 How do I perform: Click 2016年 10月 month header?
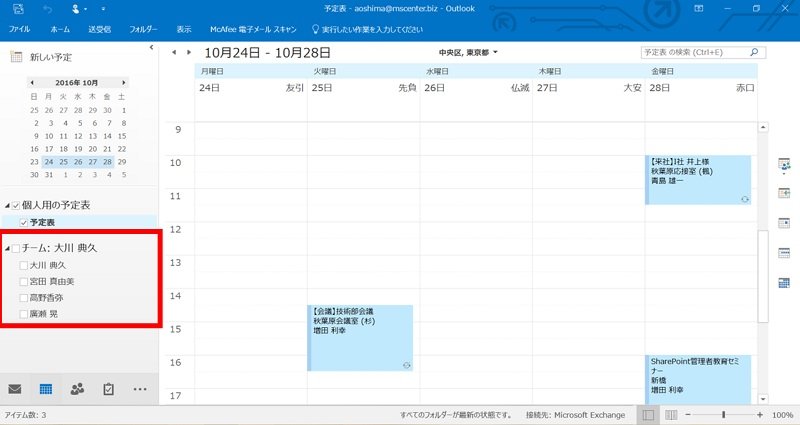[77, 83]
